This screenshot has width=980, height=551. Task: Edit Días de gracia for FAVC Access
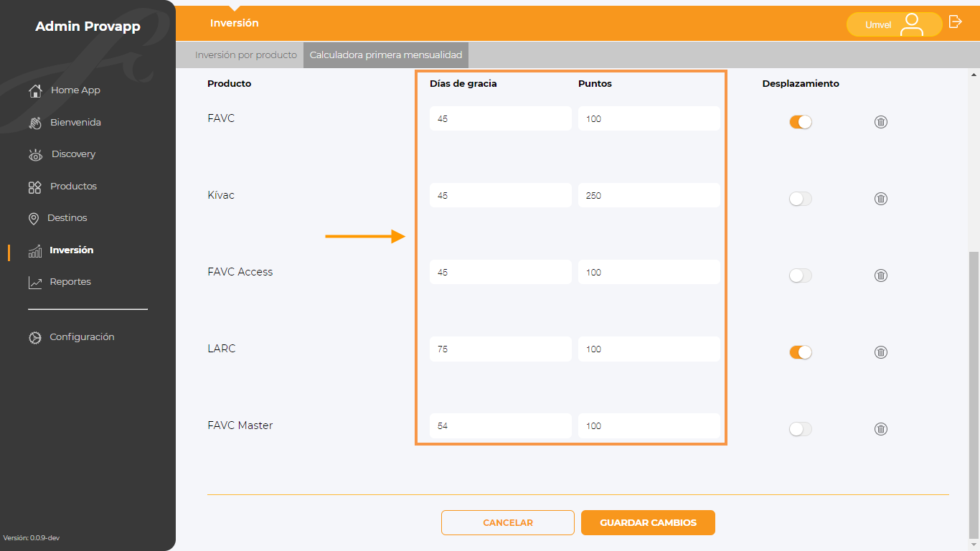501,272
